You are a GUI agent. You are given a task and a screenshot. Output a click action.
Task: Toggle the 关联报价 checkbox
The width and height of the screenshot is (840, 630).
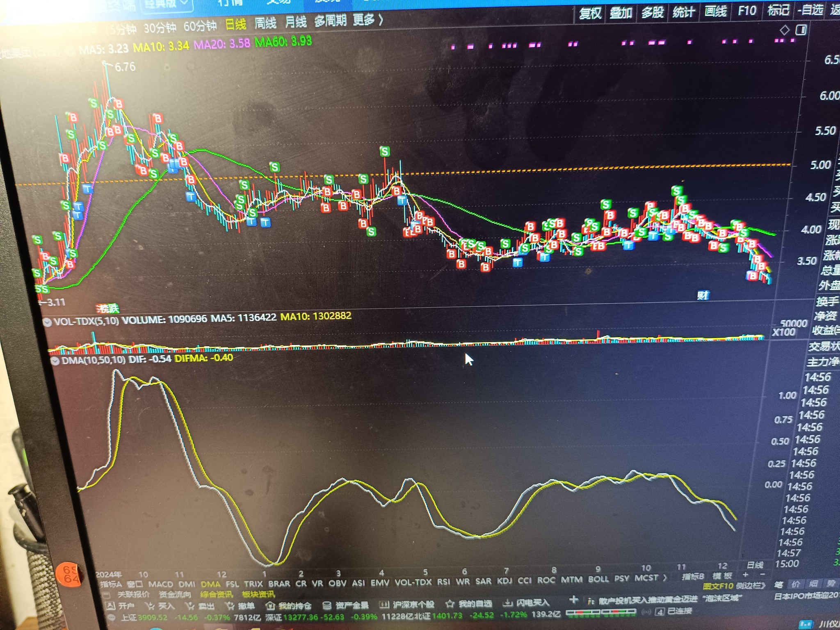(x=107, y=594)
